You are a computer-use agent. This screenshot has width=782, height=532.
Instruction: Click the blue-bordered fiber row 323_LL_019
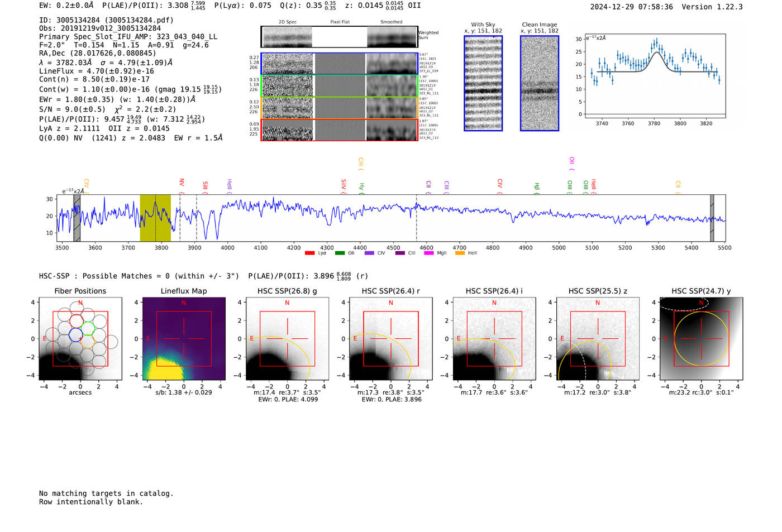click(x=340, y=64)
